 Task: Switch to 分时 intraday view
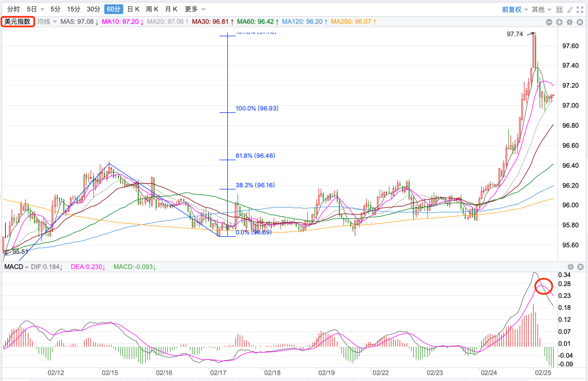(x=13, y=9)
